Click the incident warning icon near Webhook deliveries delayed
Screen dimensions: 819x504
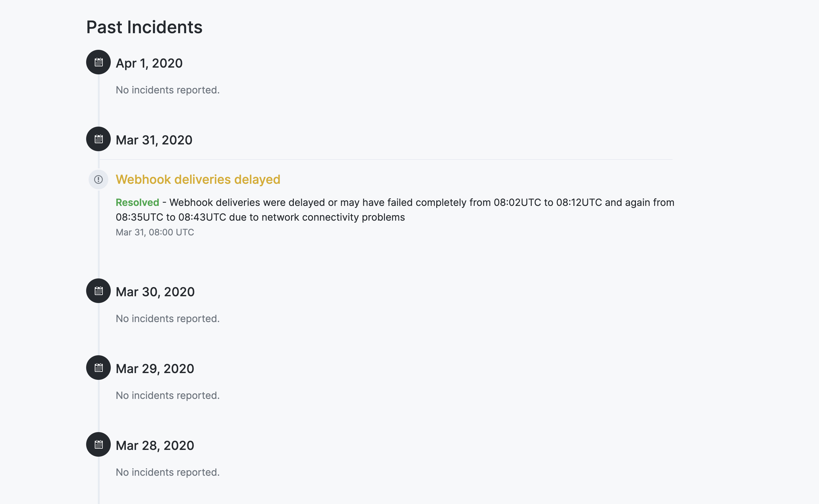pos(98,179)
